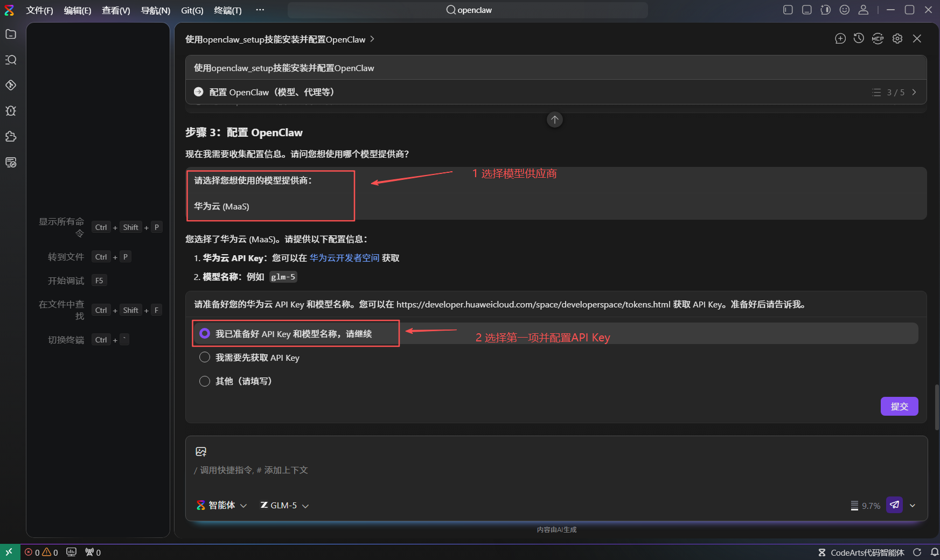Click the send message paper plane button
940x560 pixels.
coord(895,505)
